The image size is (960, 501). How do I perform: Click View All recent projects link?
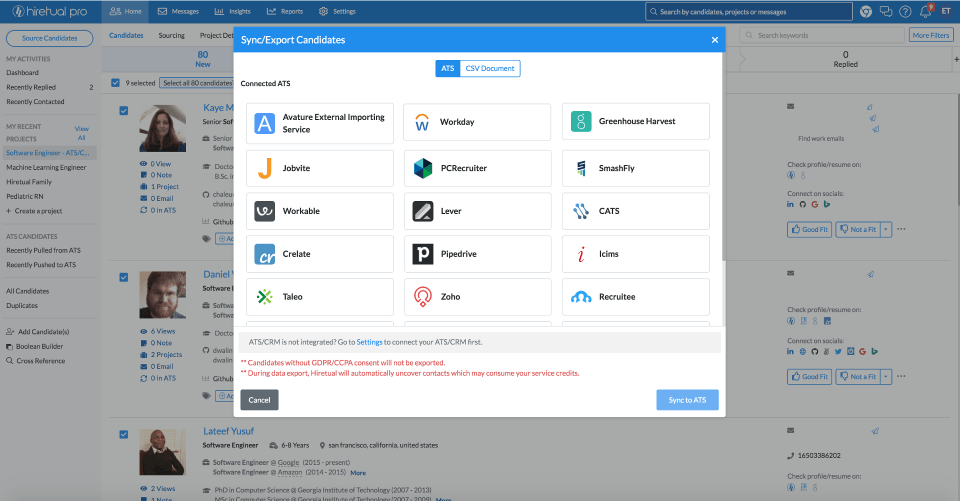tap(81, 134)
